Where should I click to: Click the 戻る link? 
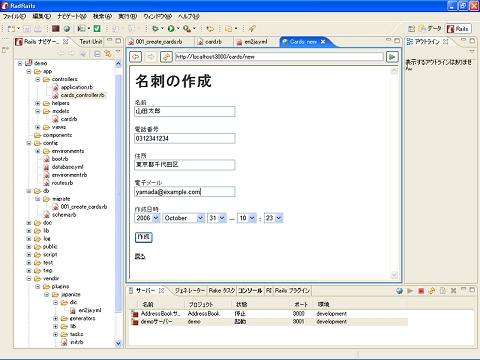pyautogui.click(x=140, y=256)
